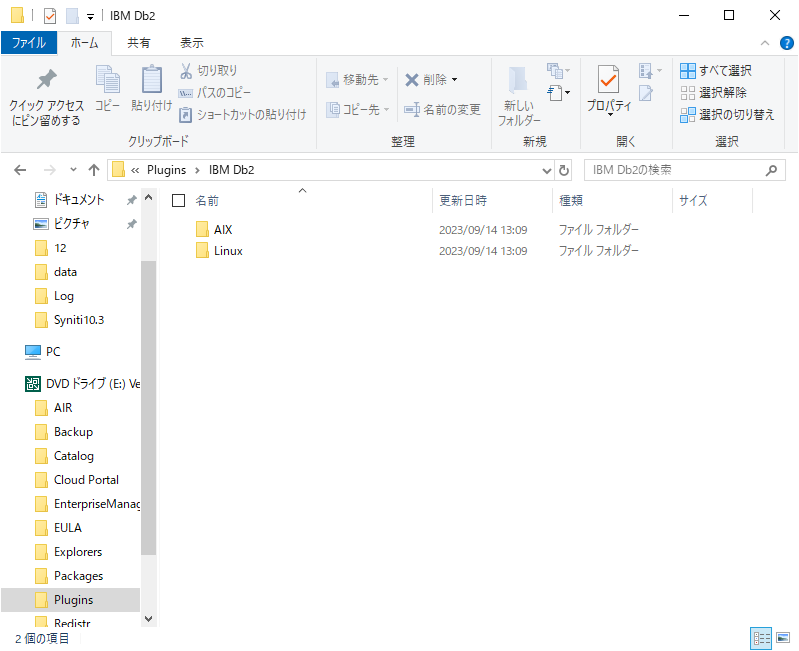Open the 削除 dropdown arrow
This screenshot has height=651, width=799.
[x=454, y=80]
